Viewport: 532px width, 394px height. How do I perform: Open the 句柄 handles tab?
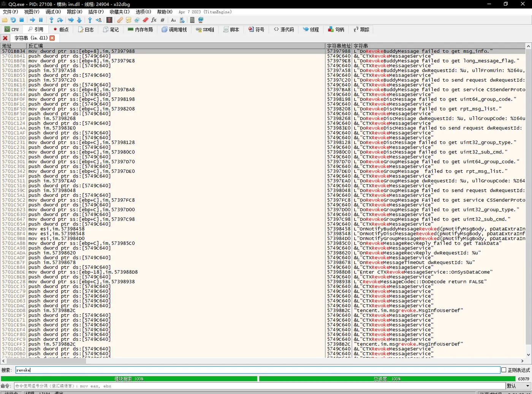(336, 29)
